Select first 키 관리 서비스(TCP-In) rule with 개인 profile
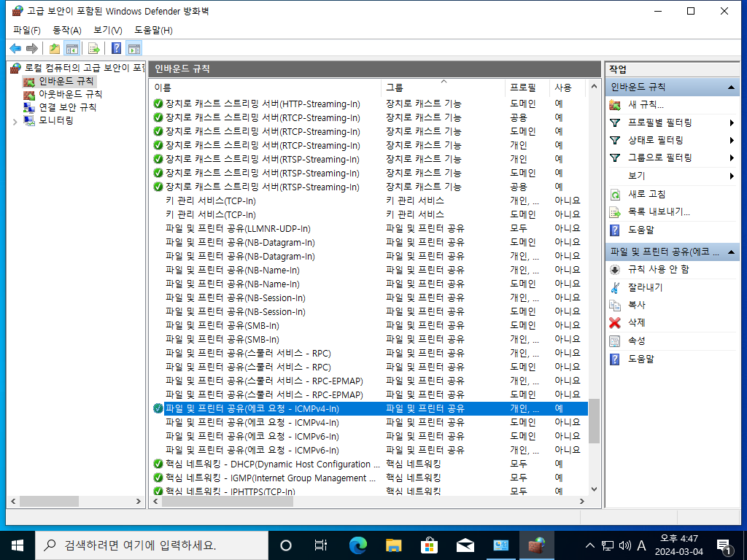Viewport: 747px width, 560px height. [x=211, y=201]
